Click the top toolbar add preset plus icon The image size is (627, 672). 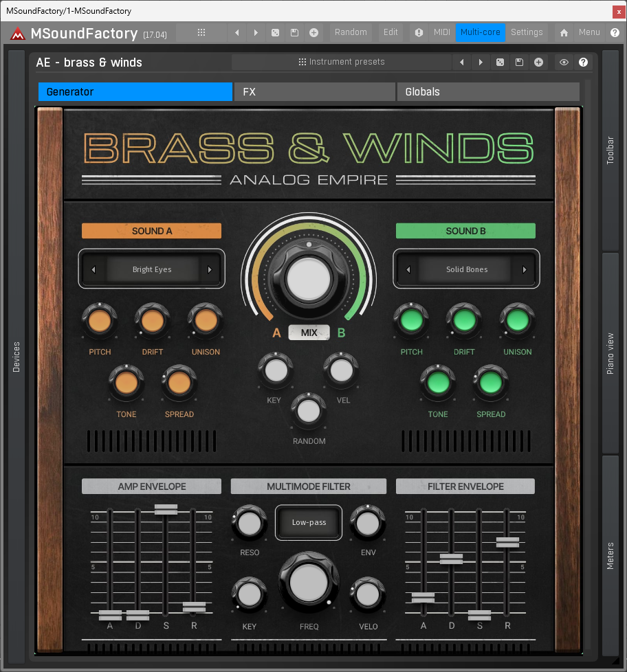click(314, 32)
